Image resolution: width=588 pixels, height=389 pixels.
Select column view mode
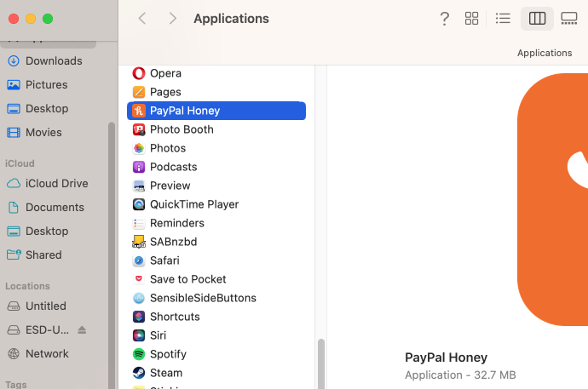click(x=537, y=19)
